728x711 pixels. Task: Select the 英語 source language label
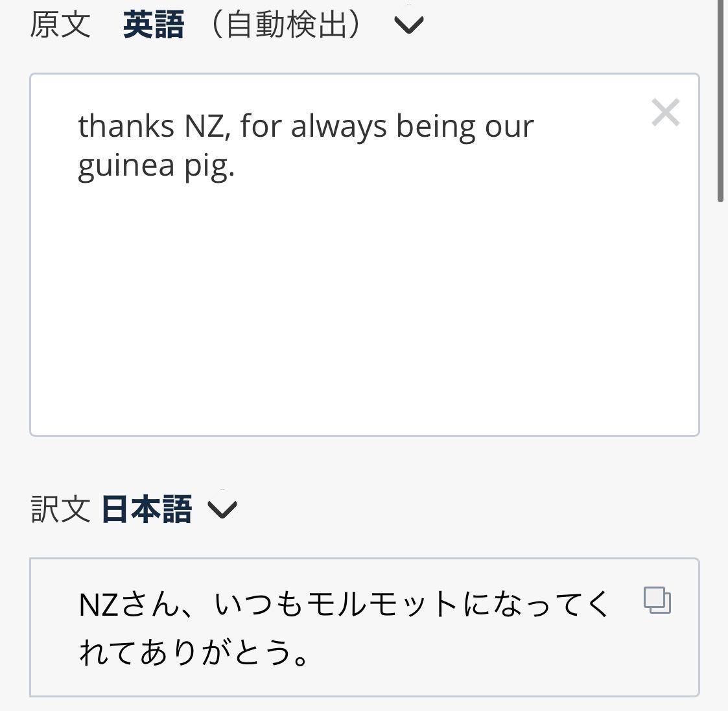coord(154,25)
